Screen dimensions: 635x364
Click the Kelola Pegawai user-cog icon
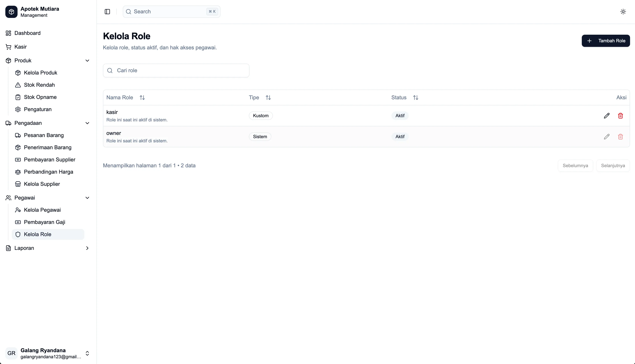(x=18, y=210)
